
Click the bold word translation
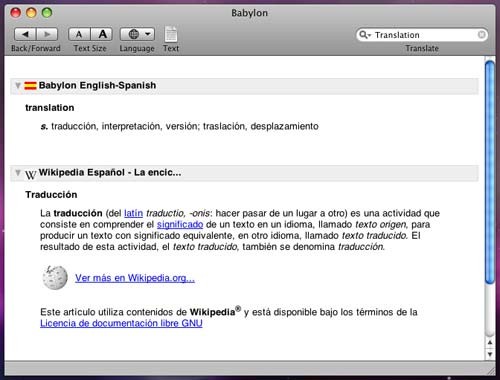click(50, 108)
